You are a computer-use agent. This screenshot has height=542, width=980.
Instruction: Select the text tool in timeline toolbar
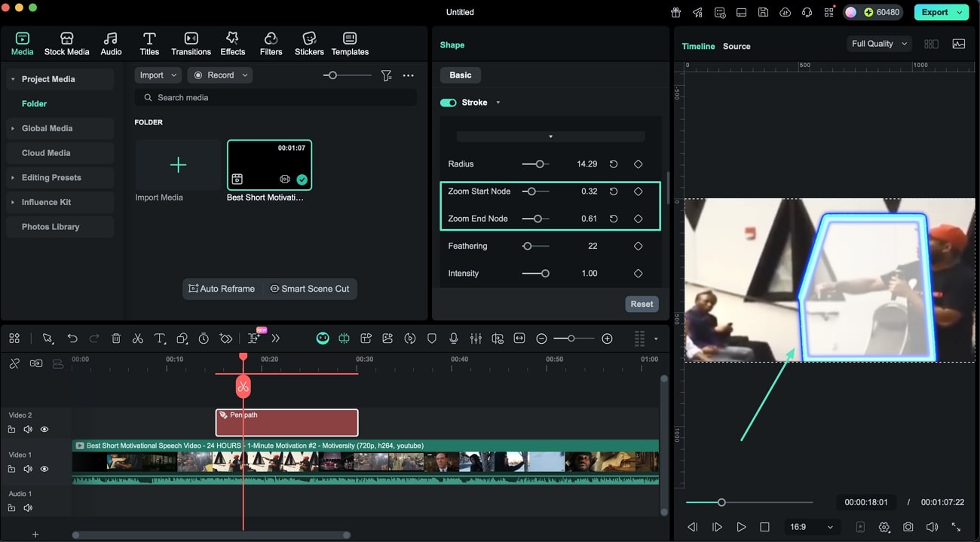click(x=160, y=338)
